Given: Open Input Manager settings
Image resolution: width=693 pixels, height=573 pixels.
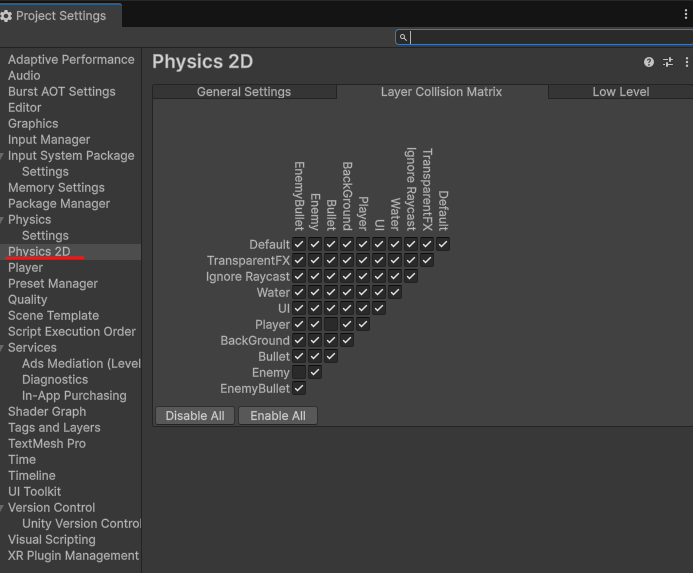Looking at the screenshot, I should [x=49, y=140].
